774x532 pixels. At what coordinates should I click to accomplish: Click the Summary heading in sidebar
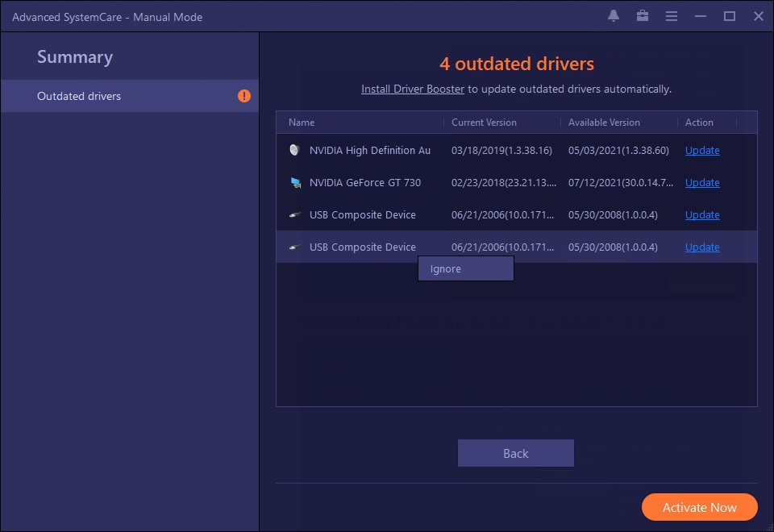click(75, 56)
